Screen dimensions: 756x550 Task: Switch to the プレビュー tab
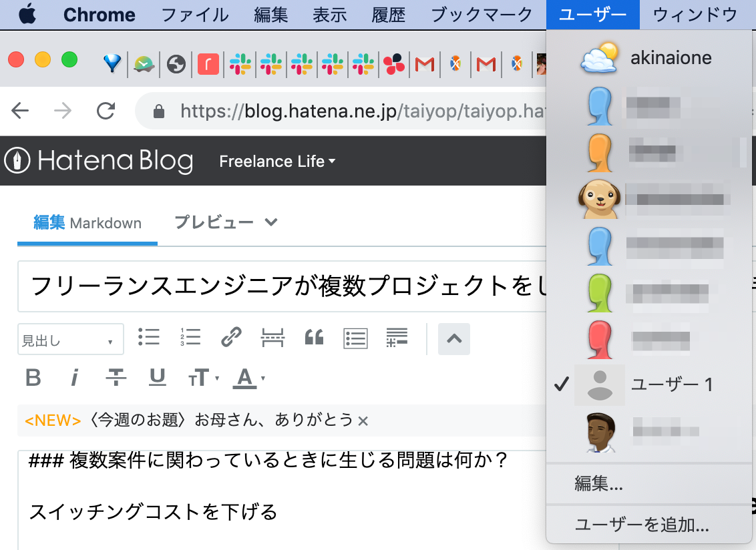(x=214, y=222)
